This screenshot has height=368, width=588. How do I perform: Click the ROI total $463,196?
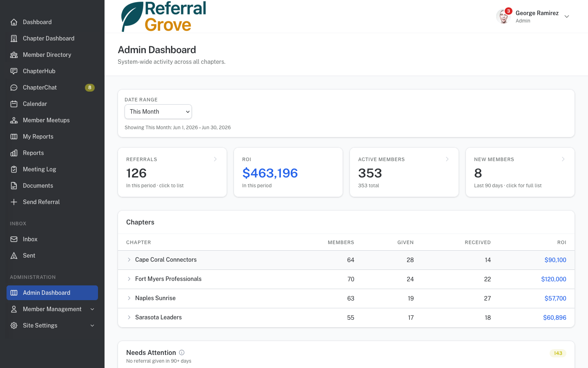[x=270, y=173]
